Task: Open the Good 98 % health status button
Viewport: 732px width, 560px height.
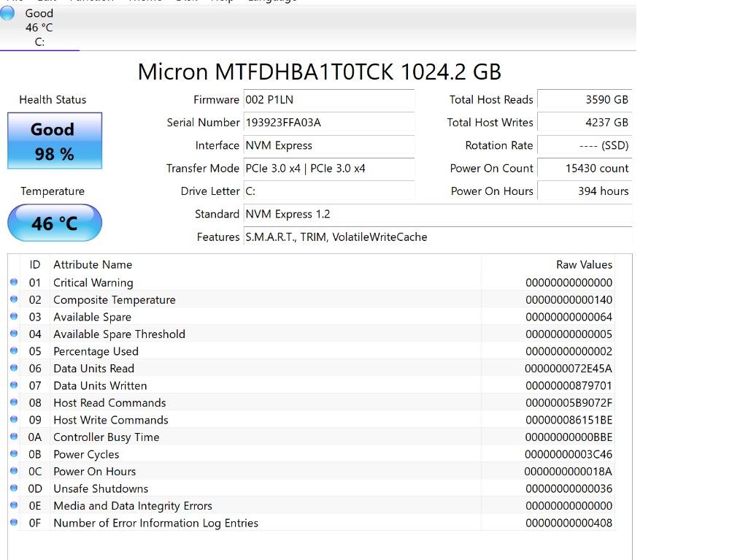Action: 55,141
